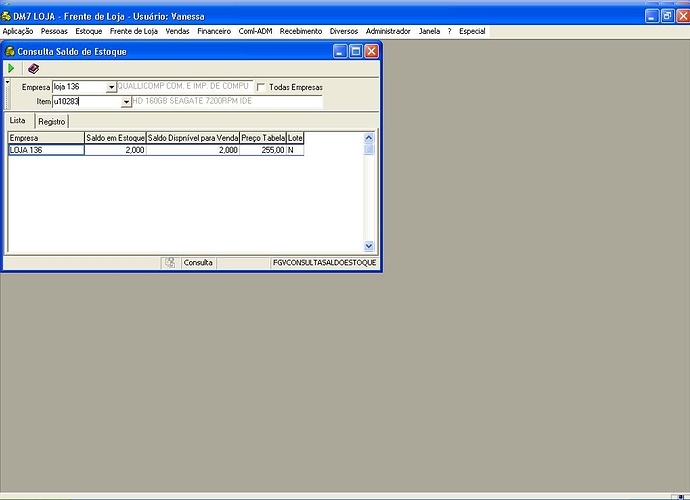
Task: Click the DM7 LOJA app title icon
Action: [6, 16]
